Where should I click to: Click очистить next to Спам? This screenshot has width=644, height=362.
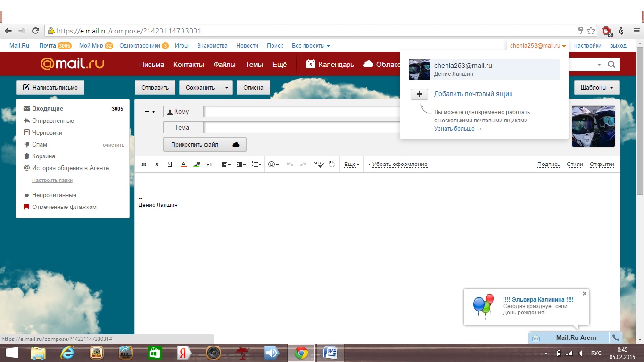[x=114, y=145]
